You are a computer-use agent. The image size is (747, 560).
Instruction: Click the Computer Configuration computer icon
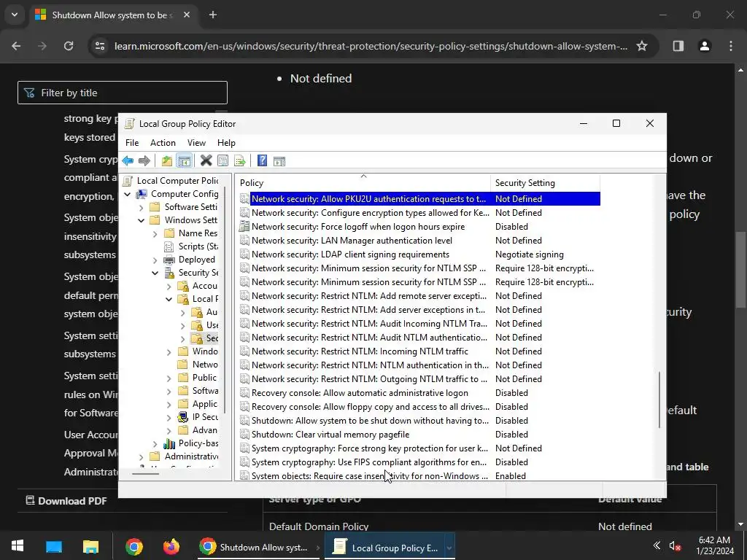(x=141, y=194)
